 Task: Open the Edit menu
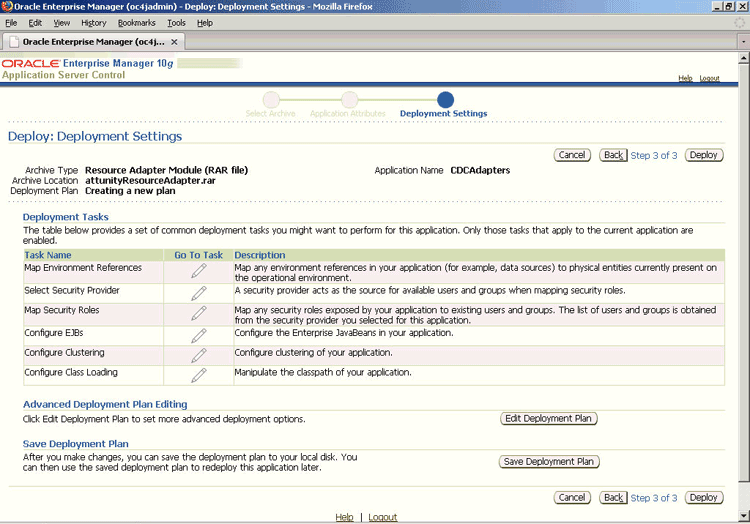35,23
